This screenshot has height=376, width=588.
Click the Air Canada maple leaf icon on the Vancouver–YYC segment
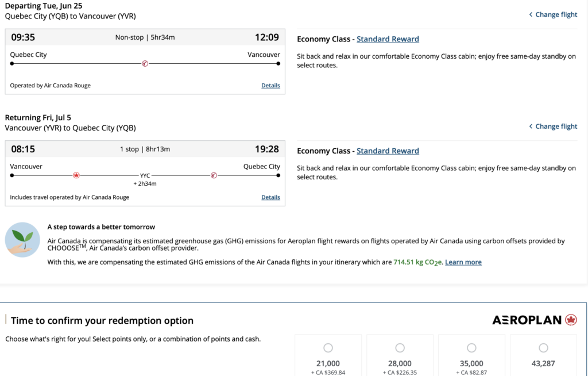[76, 175]
